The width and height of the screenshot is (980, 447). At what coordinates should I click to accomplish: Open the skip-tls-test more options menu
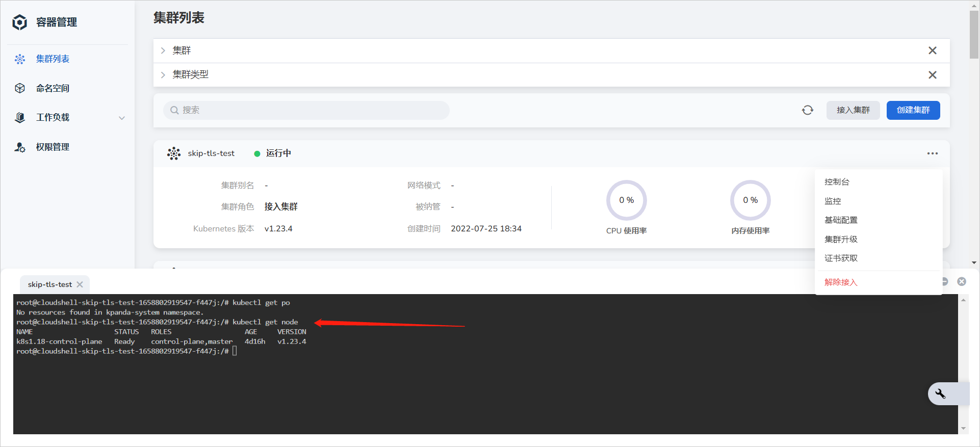[933, 153]
